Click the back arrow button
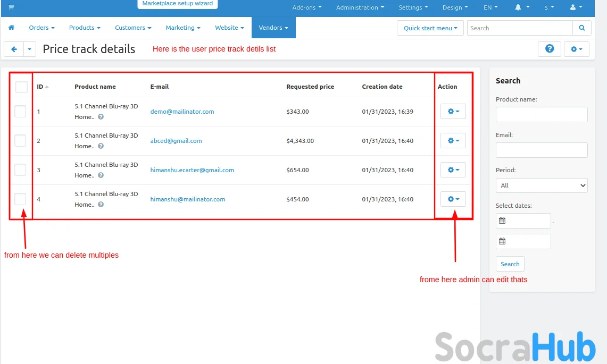 14,49
